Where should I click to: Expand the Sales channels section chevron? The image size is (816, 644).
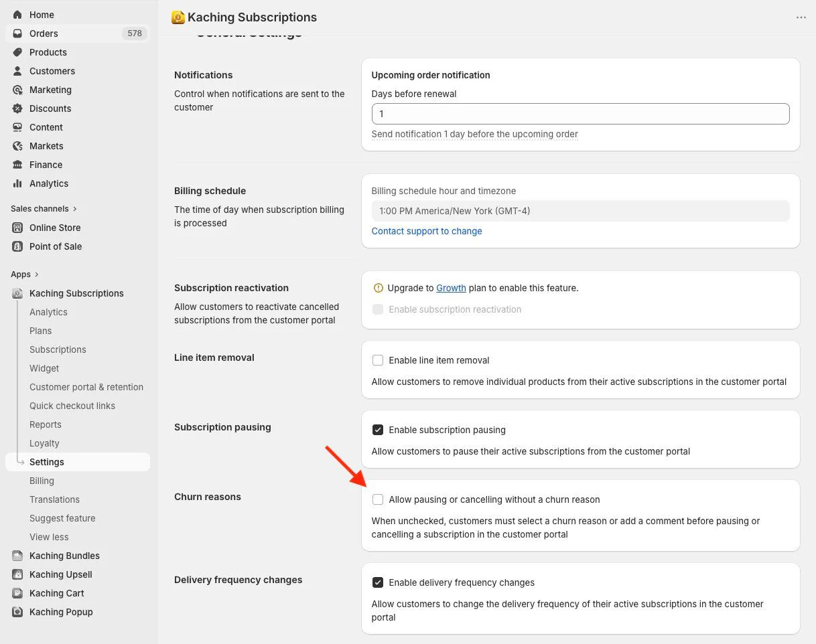pyautogui.click(x=75, y=209)
